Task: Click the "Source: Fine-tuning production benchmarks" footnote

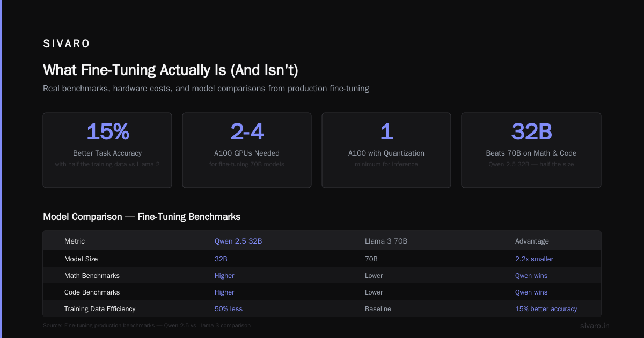Action: tap(147, 325)
